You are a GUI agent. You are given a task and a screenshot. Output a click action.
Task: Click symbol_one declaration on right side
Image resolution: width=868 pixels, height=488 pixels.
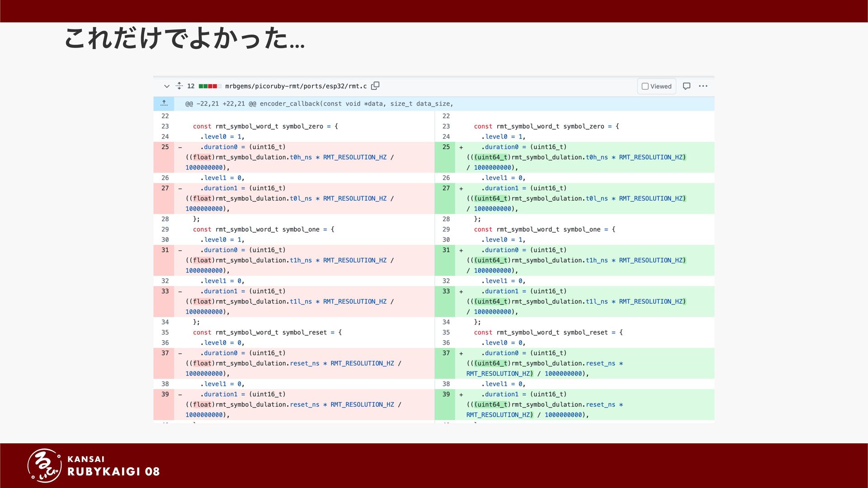(544, 230)
